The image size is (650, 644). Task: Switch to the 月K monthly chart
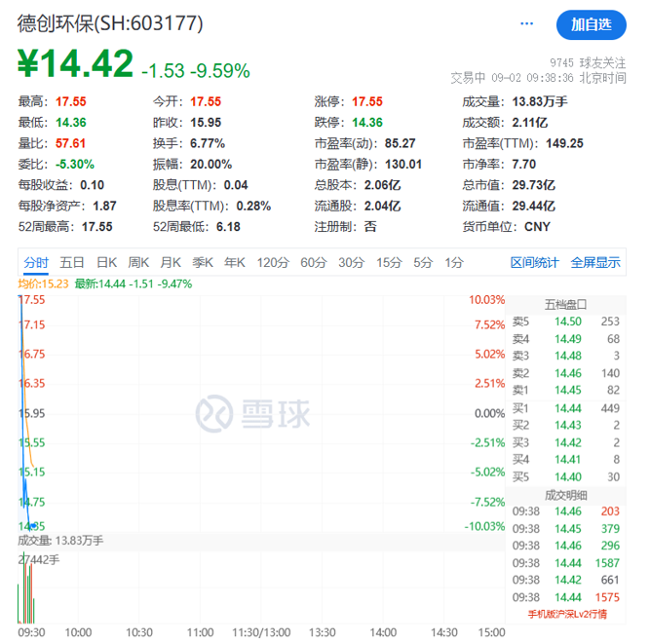pos(171,262)
